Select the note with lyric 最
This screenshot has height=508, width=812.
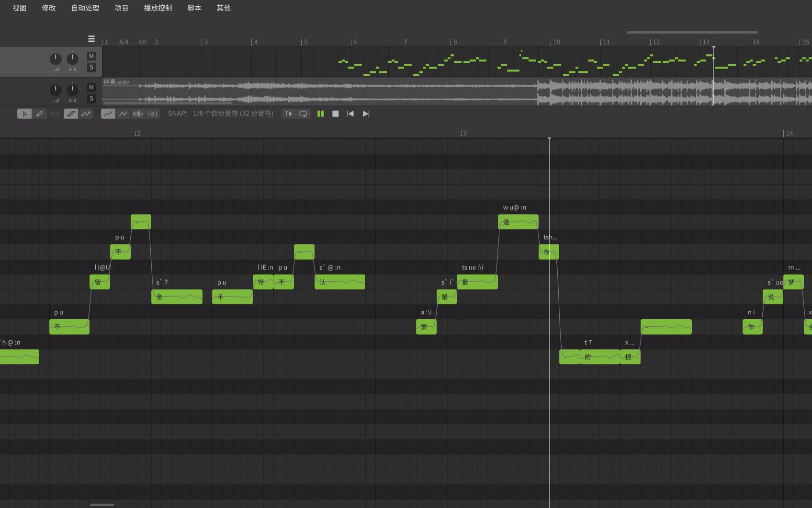pos(477,282)
